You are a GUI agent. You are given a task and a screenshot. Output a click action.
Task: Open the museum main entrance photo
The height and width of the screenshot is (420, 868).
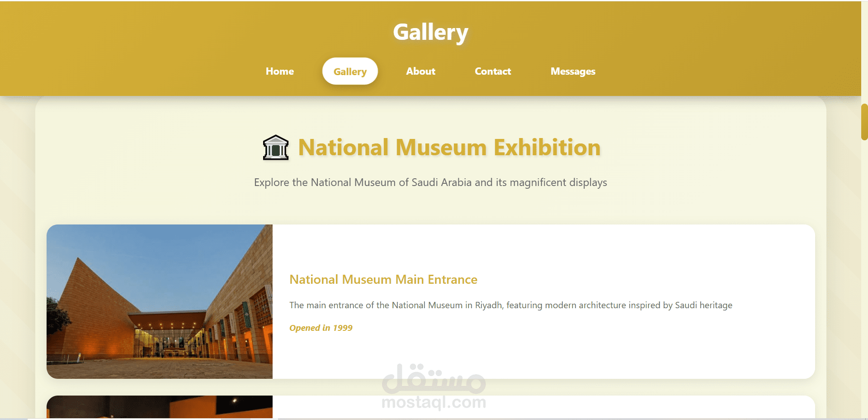coord(160,301)
